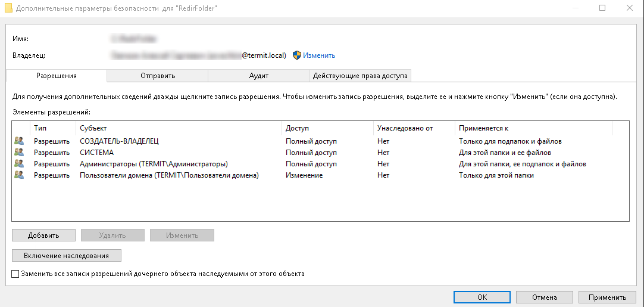
Task: Click the Изменить owner link
Action: (x=319, y=55)
